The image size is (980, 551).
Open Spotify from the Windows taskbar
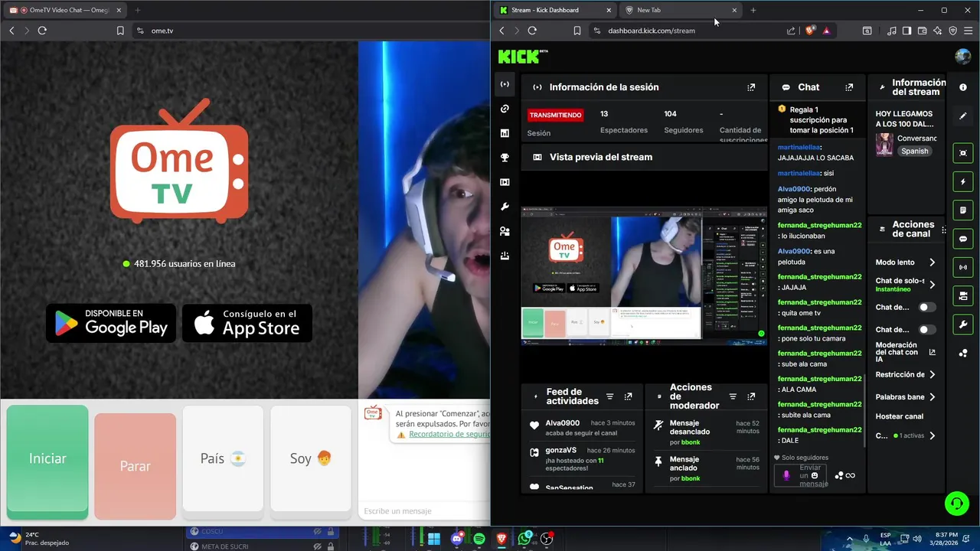click(x=479, y=539)
